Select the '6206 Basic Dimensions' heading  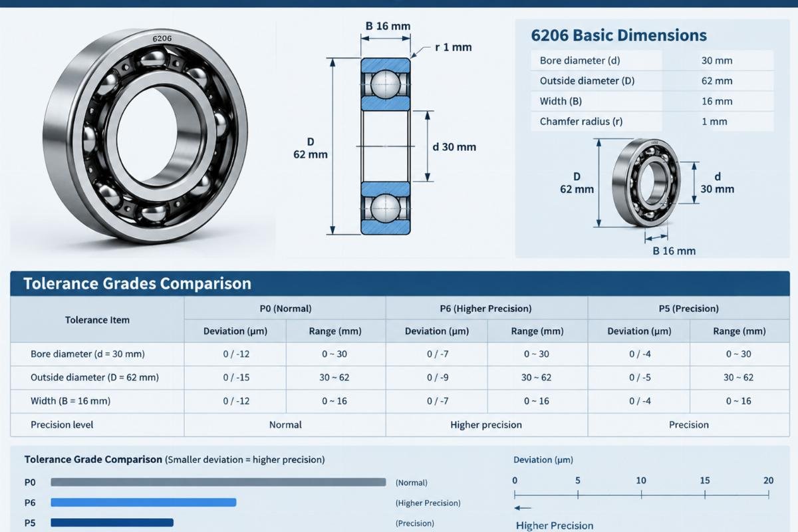click(x=618, y=35)
